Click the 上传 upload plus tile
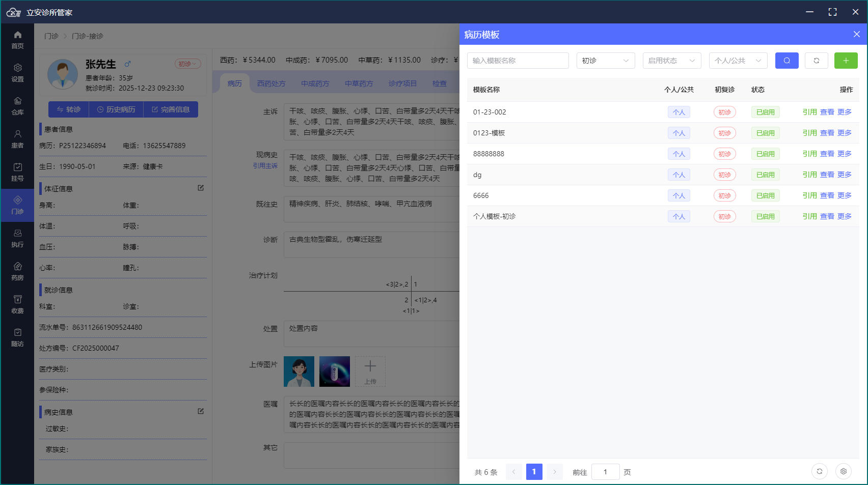This screenshot has height=485, width=868. click(370, 372)
